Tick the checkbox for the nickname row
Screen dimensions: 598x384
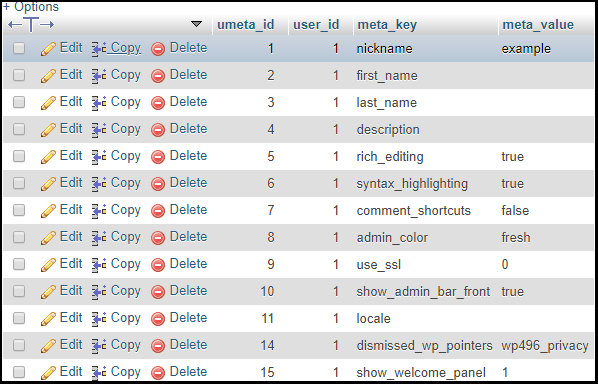(19, 48)
